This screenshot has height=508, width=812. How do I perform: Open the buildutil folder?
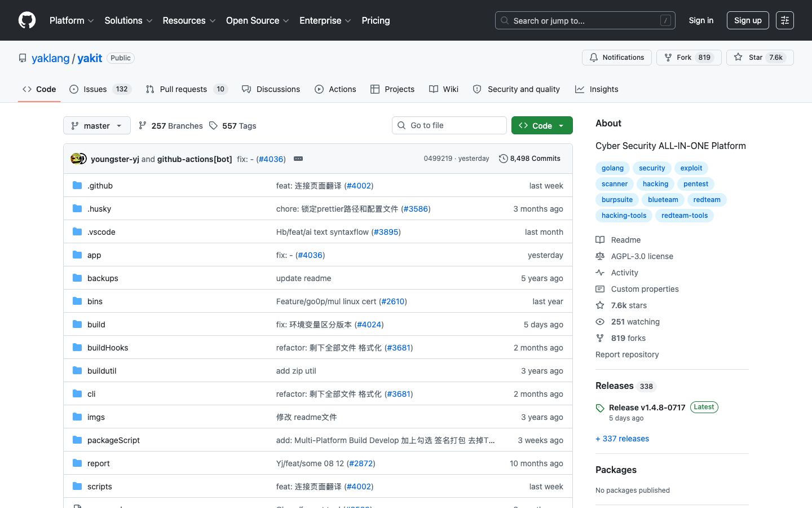102,371
